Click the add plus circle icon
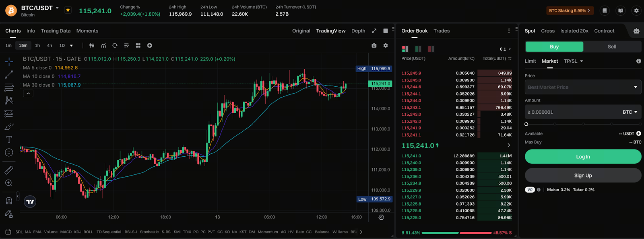Viewport: 644px width, 239px height. pyautogui.click(x=150, y=45)
